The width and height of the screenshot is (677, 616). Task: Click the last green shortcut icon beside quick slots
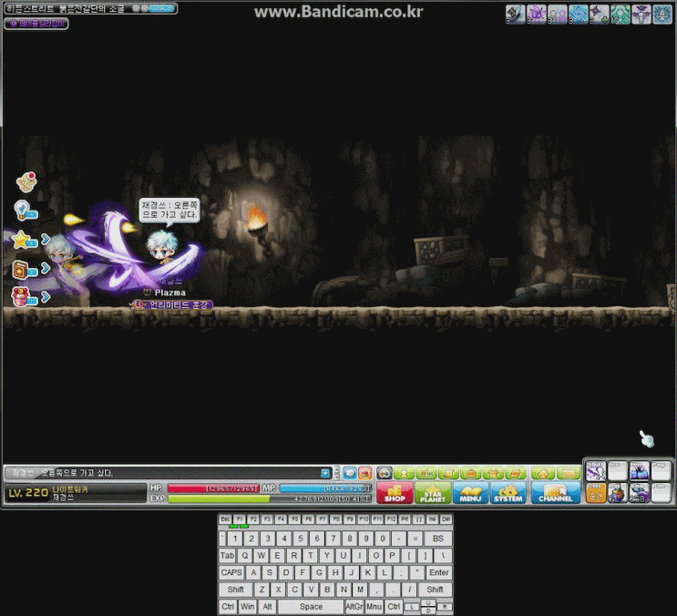click(569, 473)
